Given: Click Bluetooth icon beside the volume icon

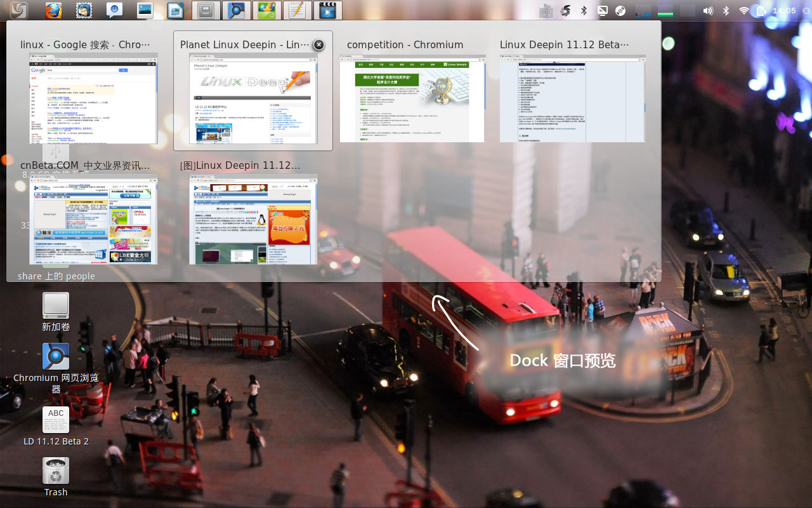Looking at the screenshot, I should 726,11.
